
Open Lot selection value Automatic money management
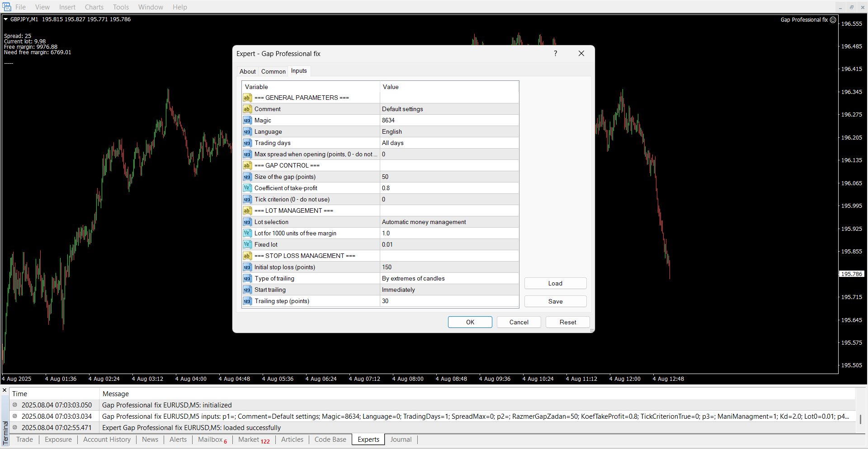pos(449,222)
